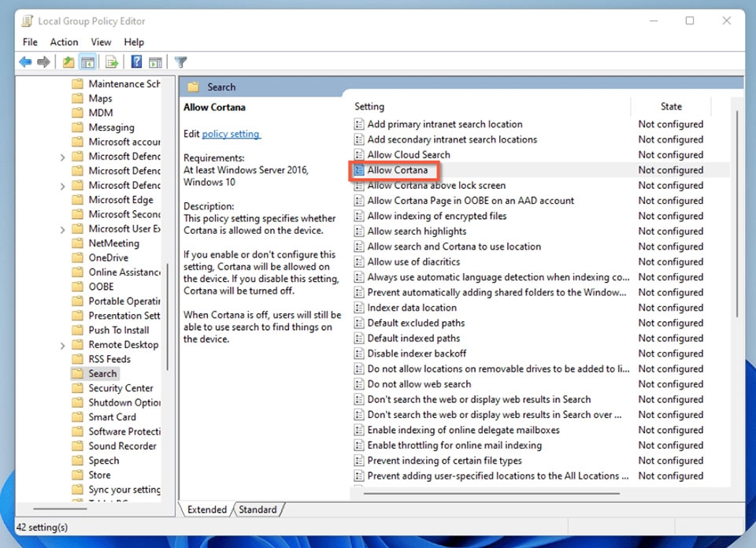Open the File menu
This screenshot has width=756, height=548.
tap(30, 42)
